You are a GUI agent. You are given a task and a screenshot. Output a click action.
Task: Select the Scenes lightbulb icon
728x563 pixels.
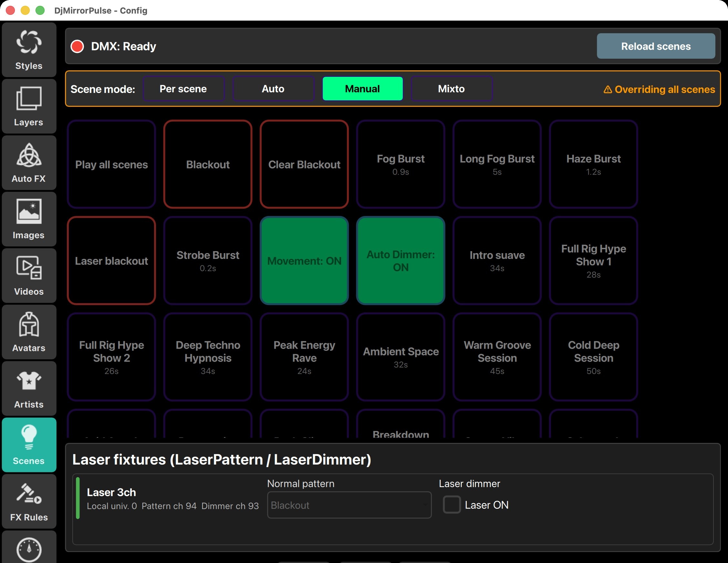pos(29,437)
